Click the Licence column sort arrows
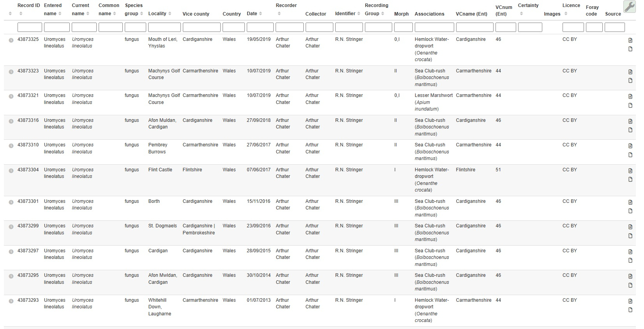 coord(566,14)
